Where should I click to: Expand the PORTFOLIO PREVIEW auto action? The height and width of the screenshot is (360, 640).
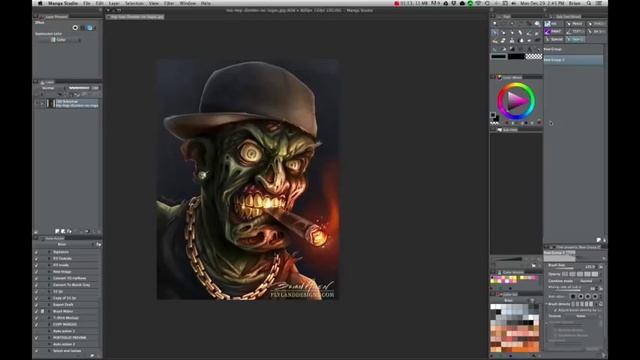(49, 338)
